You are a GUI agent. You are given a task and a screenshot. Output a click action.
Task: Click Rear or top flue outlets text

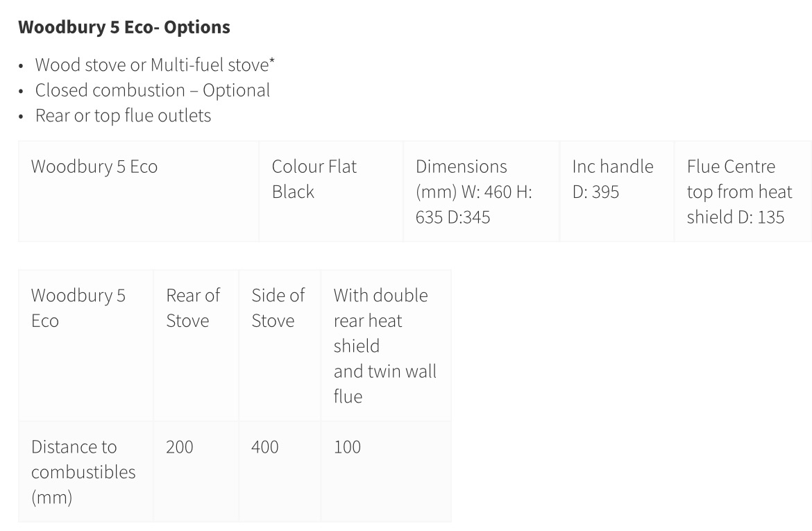[x=123, y=115]
